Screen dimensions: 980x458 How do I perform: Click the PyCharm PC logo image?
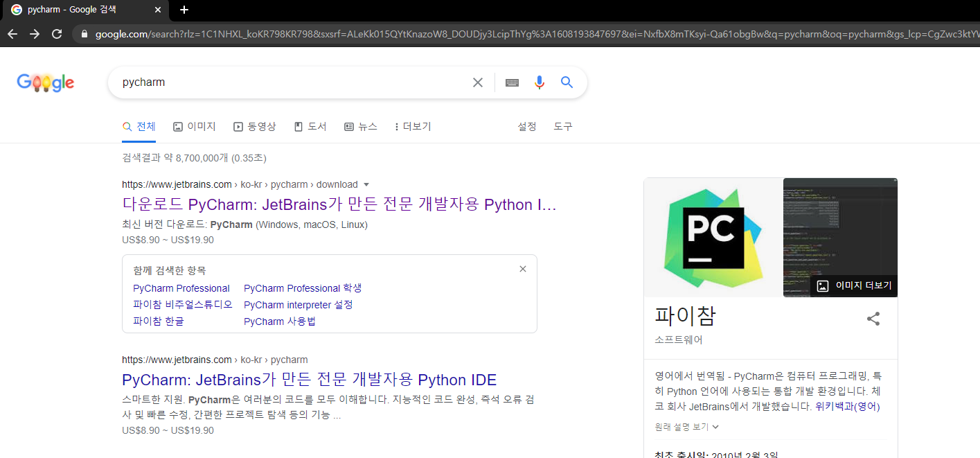click(713, 237)
